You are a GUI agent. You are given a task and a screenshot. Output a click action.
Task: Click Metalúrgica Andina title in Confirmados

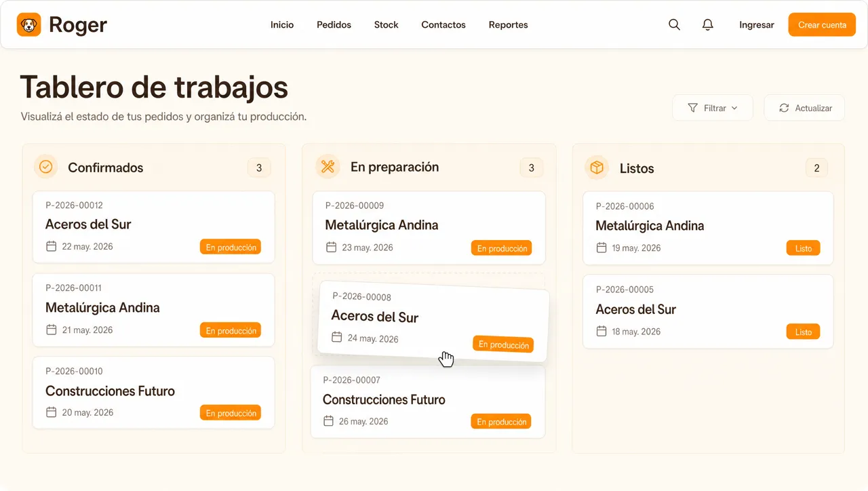(x=102, y=308)
